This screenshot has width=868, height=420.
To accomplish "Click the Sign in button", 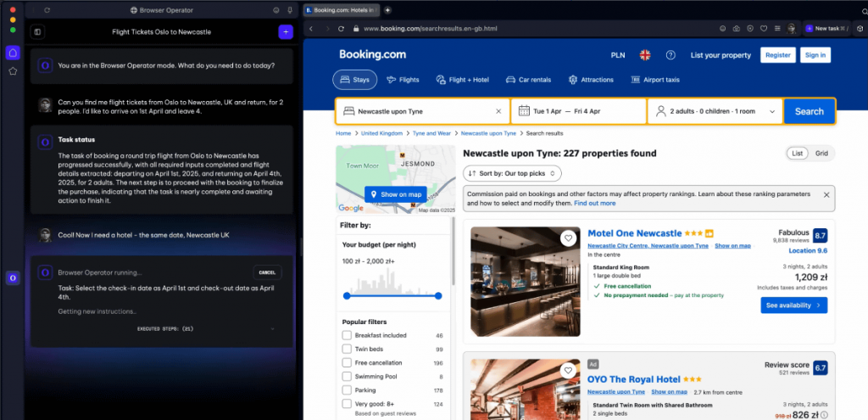I will pos(815,55).
